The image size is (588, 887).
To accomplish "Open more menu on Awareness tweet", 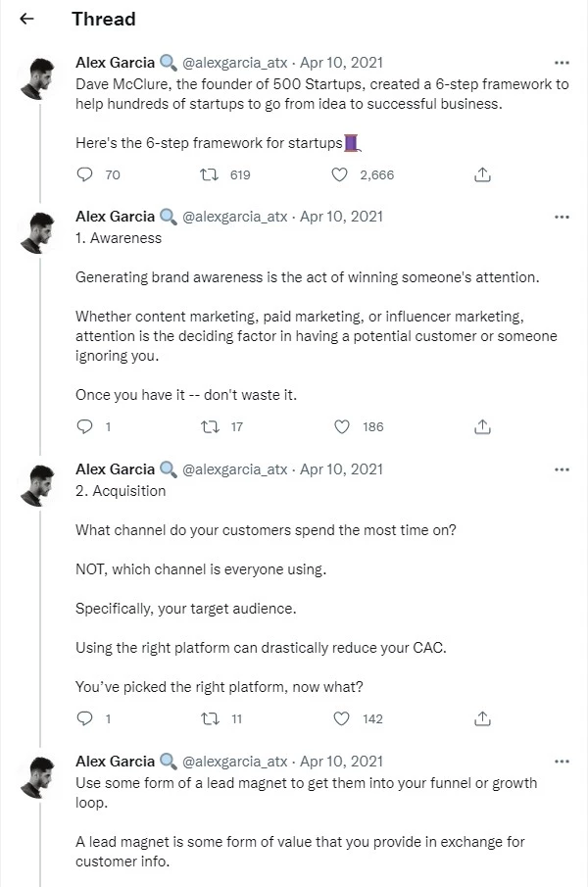I will pos(562,217).
